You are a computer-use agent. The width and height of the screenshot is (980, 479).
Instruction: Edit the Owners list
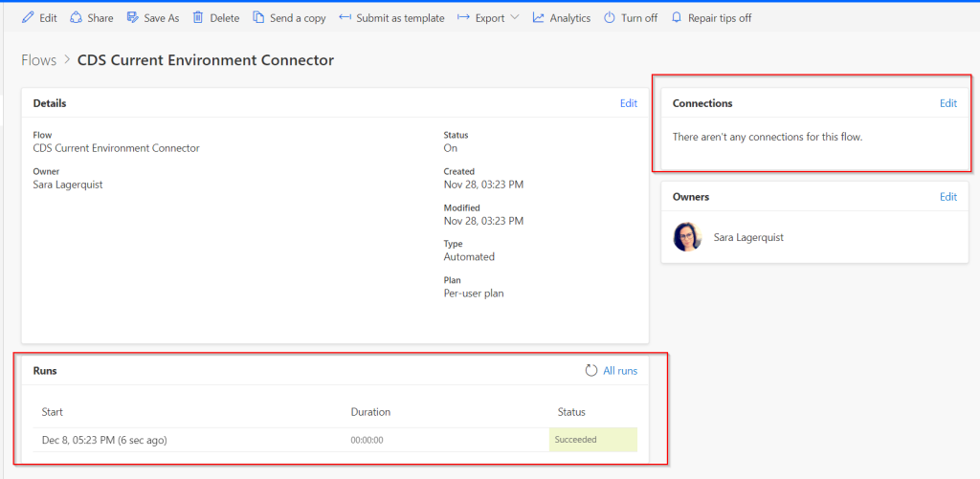[x=947, y=197]
